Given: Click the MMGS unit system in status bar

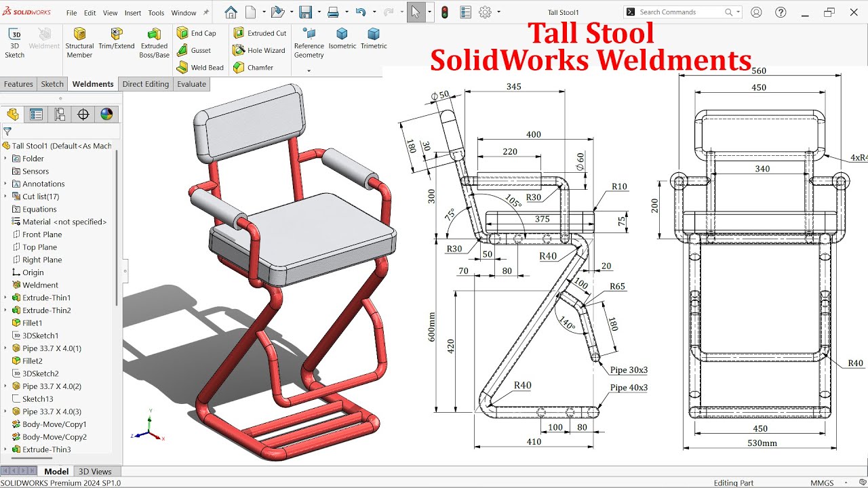Looking at the screenshot, I should tap(822, 483).
